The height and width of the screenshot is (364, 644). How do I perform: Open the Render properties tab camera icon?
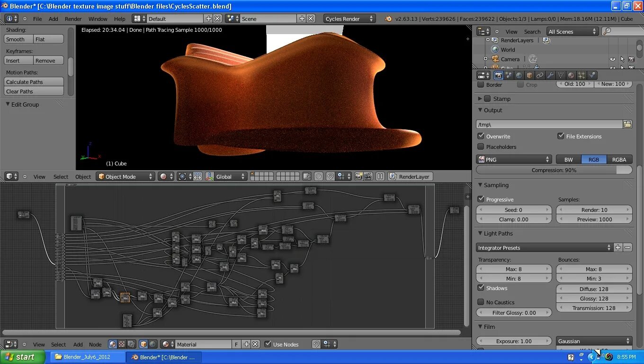498,75
